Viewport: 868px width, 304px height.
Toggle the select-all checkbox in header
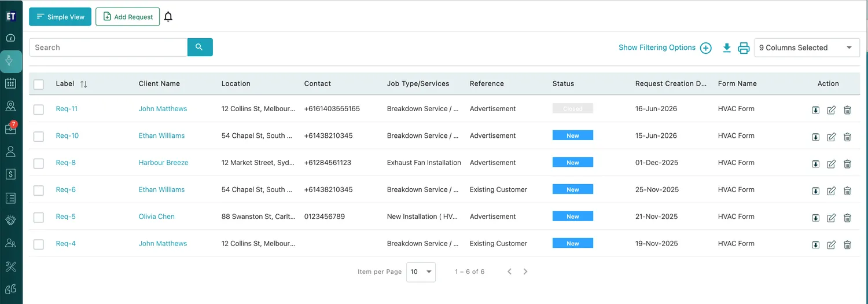39,85
